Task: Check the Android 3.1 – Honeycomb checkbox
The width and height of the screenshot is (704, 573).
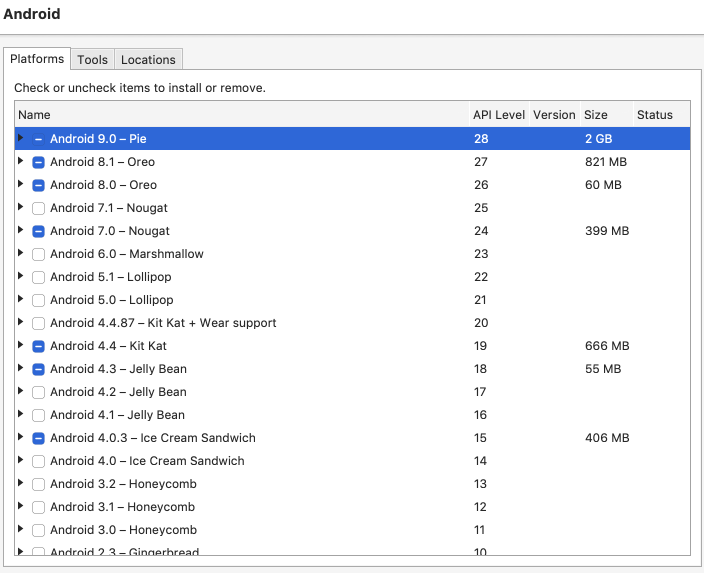Action: point(39,507)
